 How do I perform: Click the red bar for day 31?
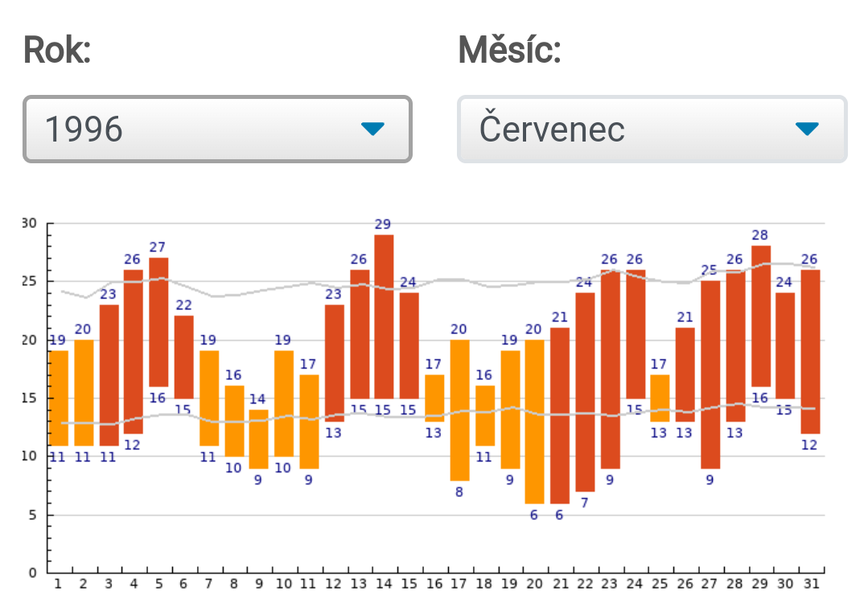pos(810,351)
